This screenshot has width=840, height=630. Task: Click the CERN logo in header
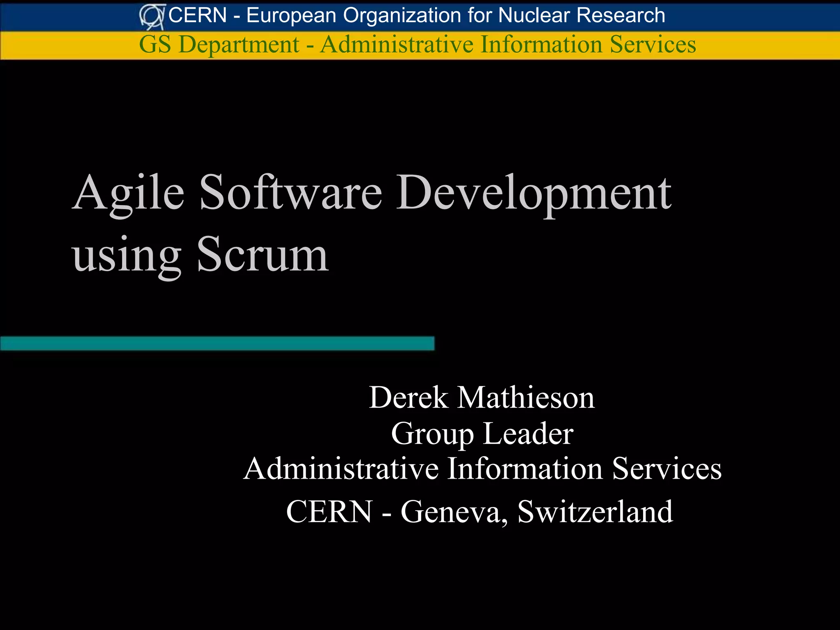point(152,16)
